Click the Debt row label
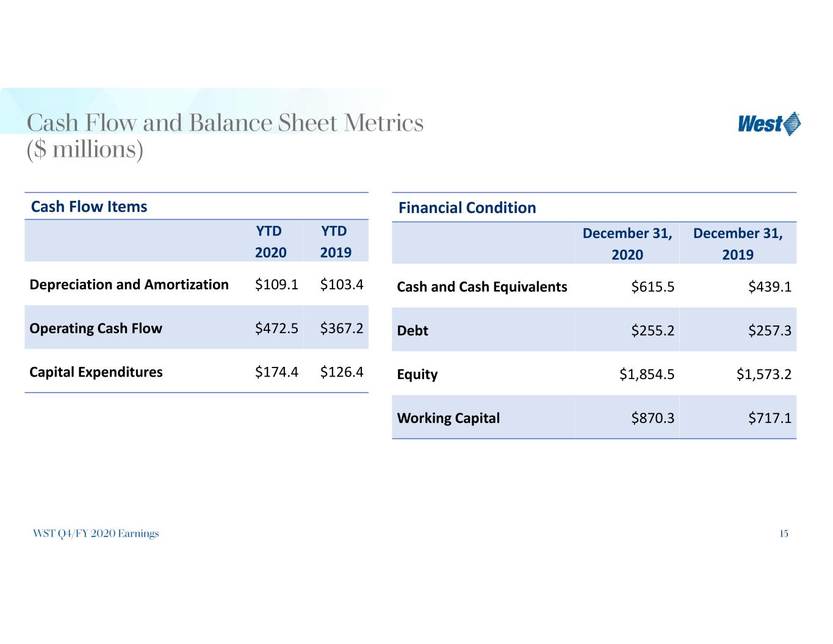Screen dimensions: 833x644 point(413,331)
